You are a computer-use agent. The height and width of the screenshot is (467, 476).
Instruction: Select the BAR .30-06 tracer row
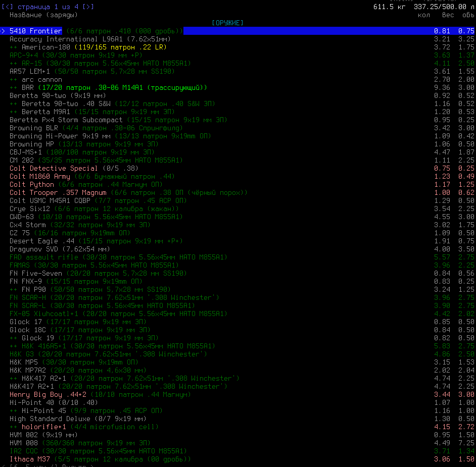point(238,88)
